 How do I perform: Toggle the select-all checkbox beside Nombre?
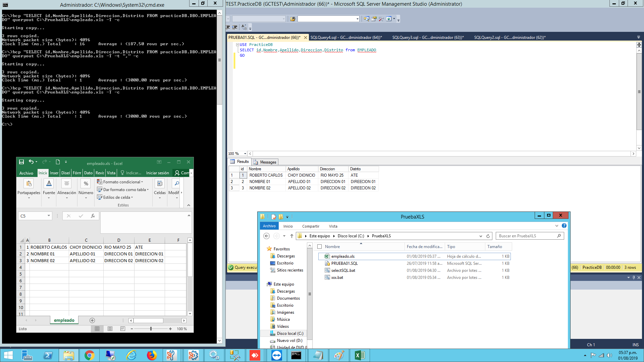point(319,247)
